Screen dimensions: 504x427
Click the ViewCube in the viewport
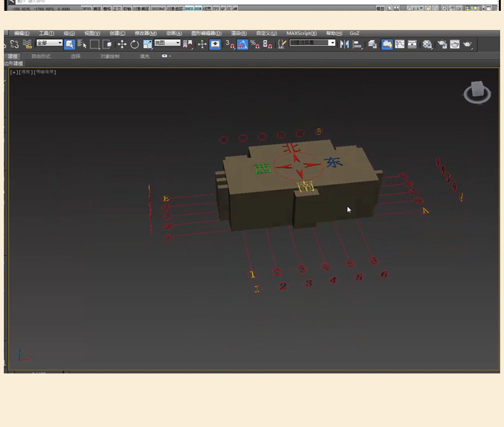[477, 92]
